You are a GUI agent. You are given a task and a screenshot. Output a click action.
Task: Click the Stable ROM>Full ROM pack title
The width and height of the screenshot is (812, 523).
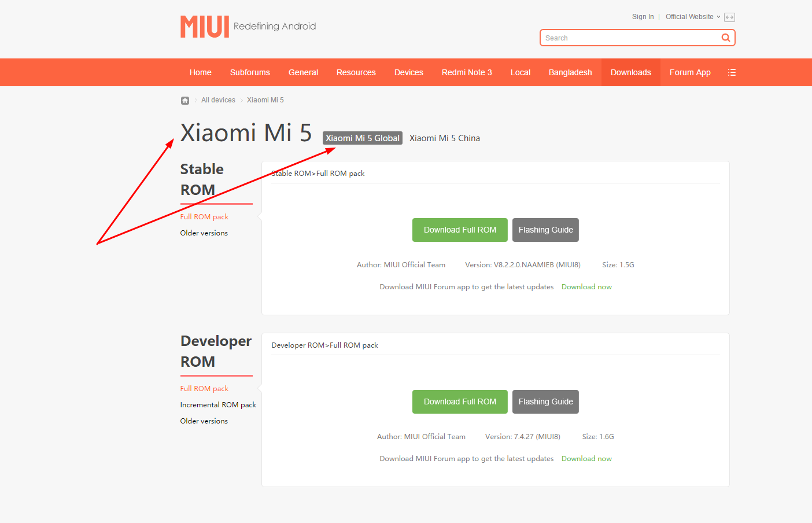[318, 174]
